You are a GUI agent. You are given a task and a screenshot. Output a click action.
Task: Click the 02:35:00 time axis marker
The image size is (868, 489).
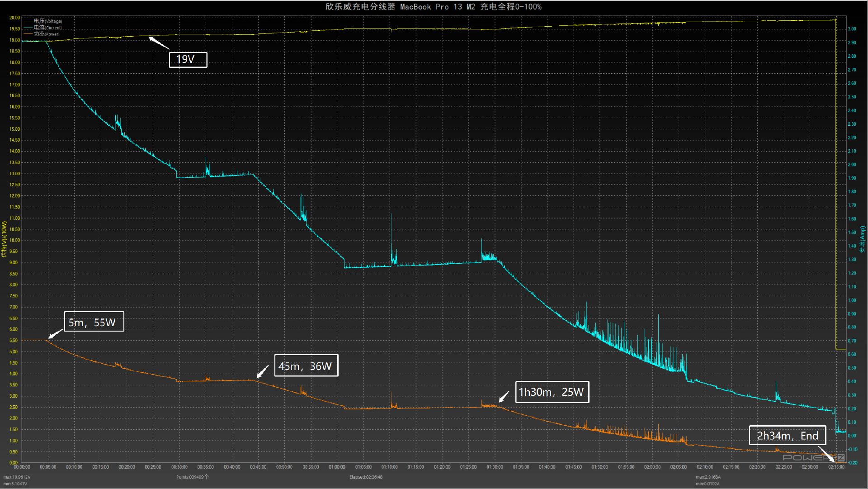836,467
